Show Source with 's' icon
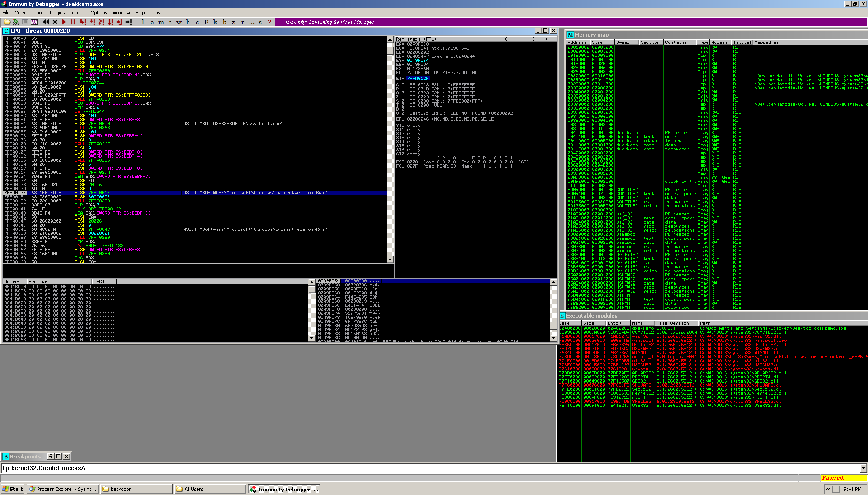 (260, 22)
